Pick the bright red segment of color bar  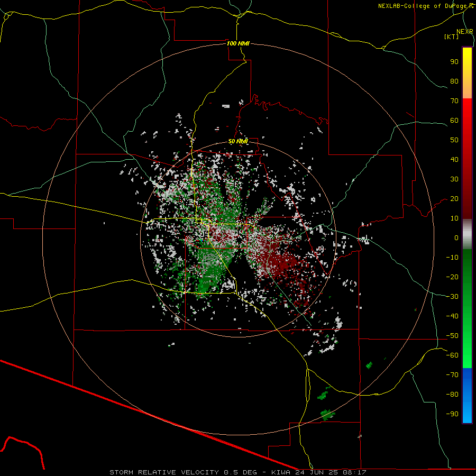(467, 115)
